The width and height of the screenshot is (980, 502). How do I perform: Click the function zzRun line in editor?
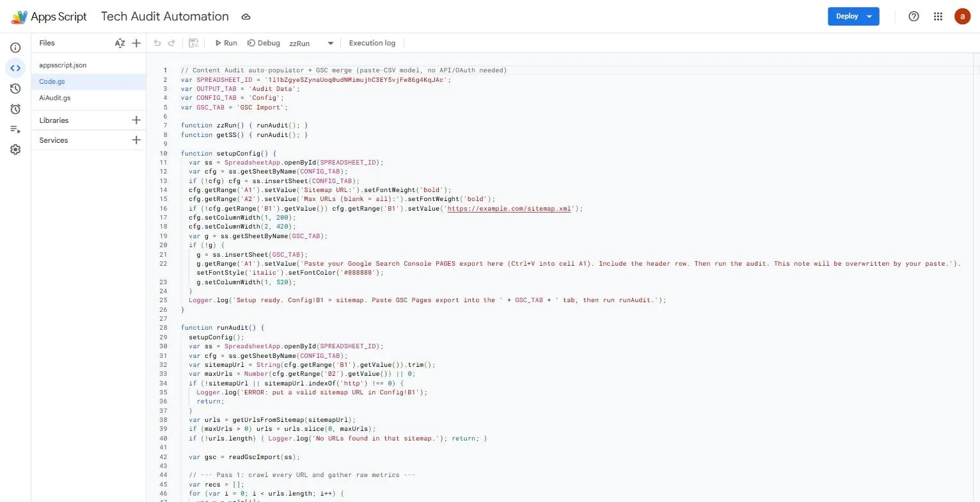244,125
